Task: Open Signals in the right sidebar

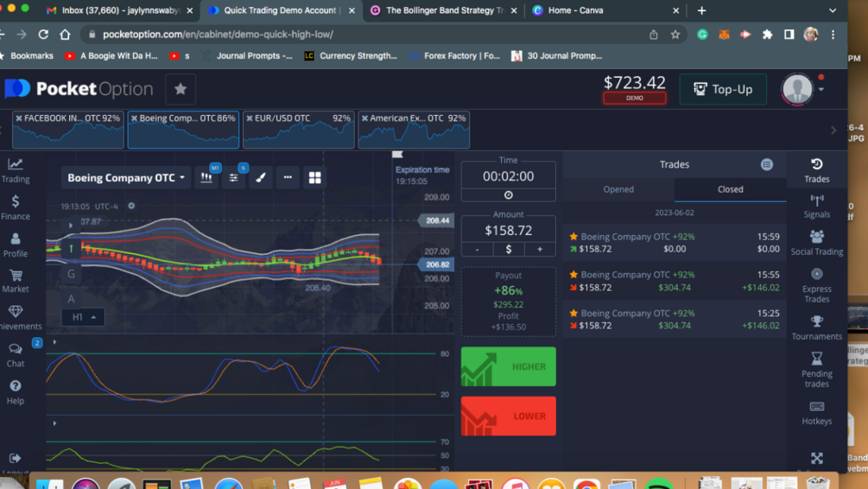Action: (816, 206)
